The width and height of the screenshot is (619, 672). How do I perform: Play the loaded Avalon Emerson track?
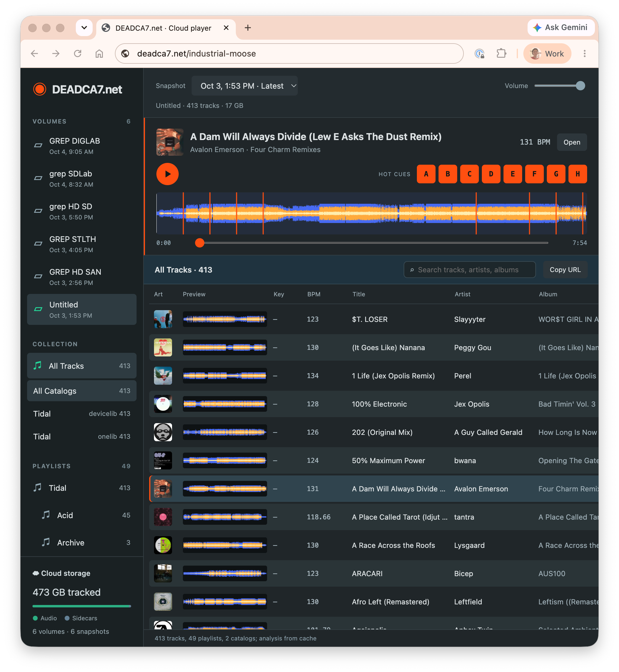point(168,174)
